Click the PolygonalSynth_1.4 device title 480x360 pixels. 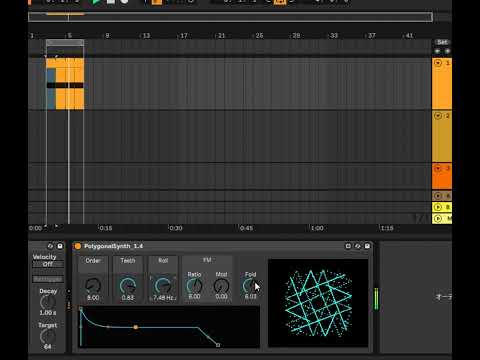point(113,246)
